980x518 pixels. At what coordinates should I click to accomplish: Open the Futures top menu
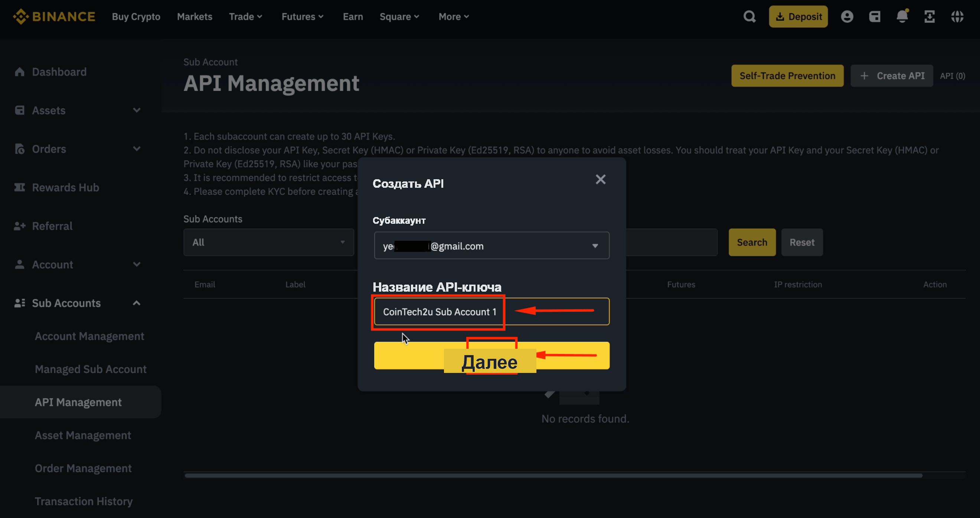(303, 17)
